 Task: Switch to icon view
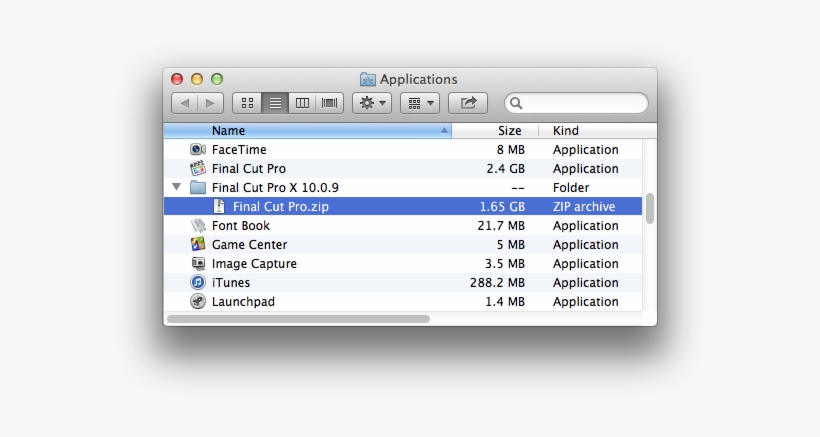[x=247, y=103]
